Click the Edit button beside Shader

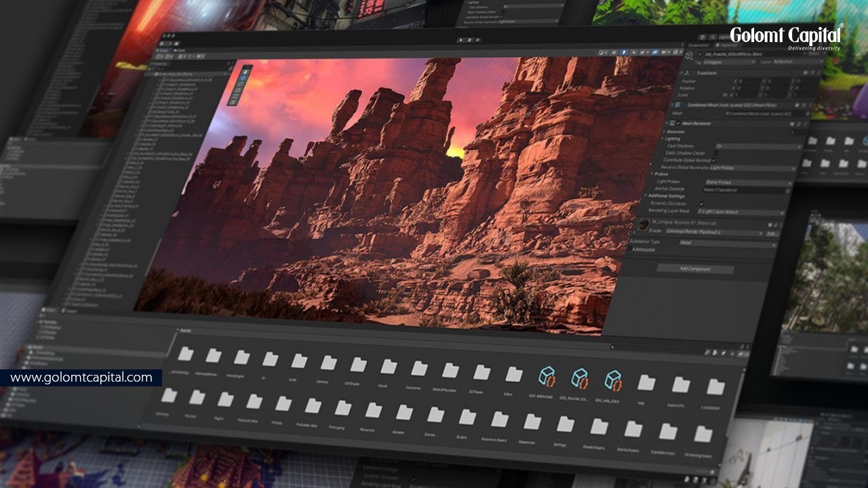(771, 232)
